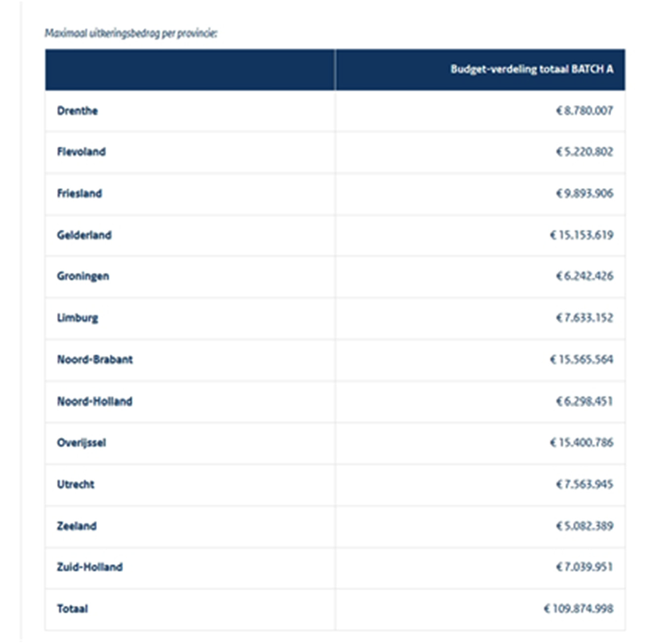
Task: Click the caption Maximaal uitkeringsbedrag per provincie
Action: [131, 34]
